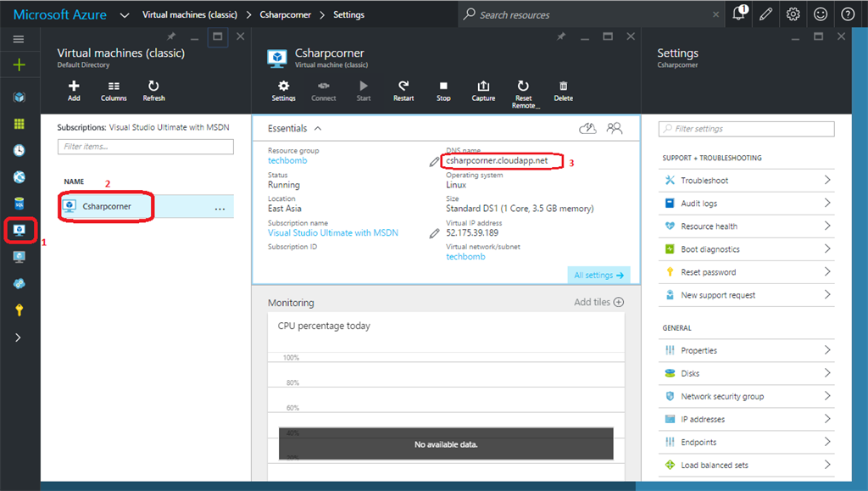Viewport: 868px width, 491px height.
Task: Click Start in Csharpcorner toolbar
Action: [363, 91]
